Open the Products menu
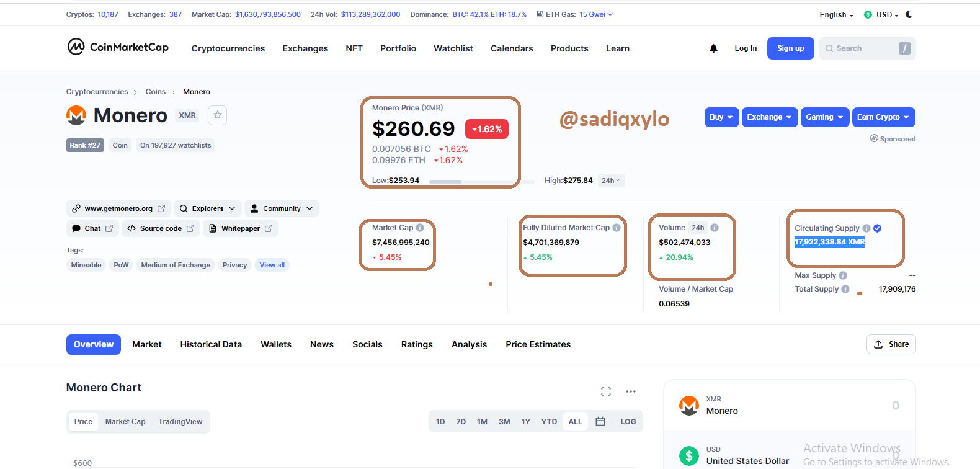This screenshot has height=469, width=980. coord(569,48)
